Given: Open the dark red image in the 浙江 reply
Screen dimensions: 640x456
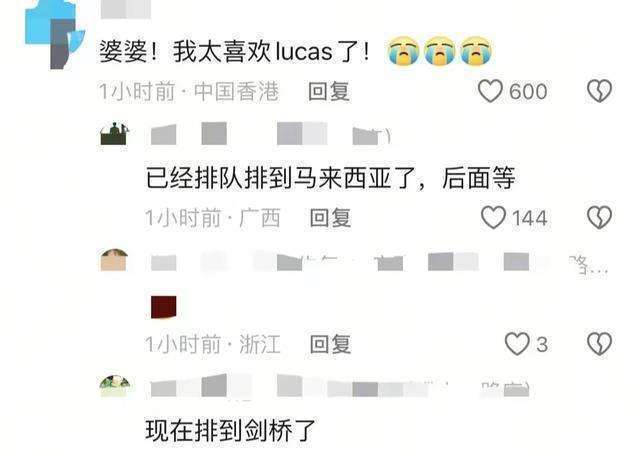Looking at the screenshot, I should (x=164, y=307).
